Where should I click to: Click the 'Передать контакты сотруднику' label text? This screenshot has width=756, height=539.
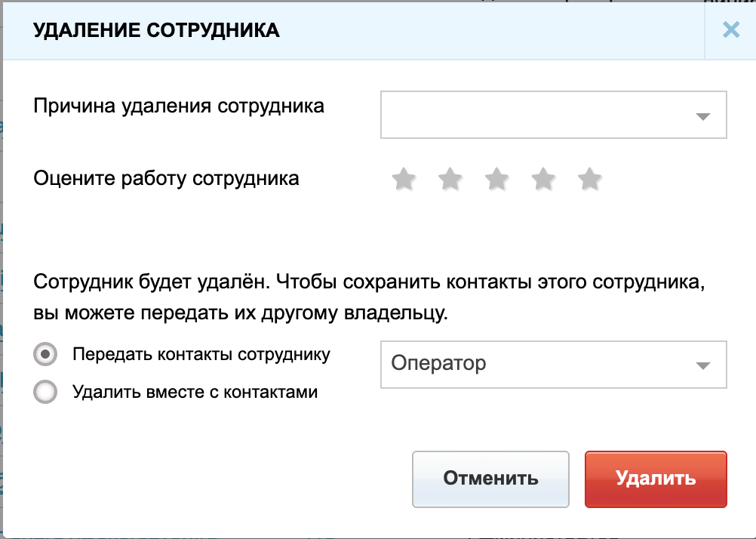tap(201, 354)
